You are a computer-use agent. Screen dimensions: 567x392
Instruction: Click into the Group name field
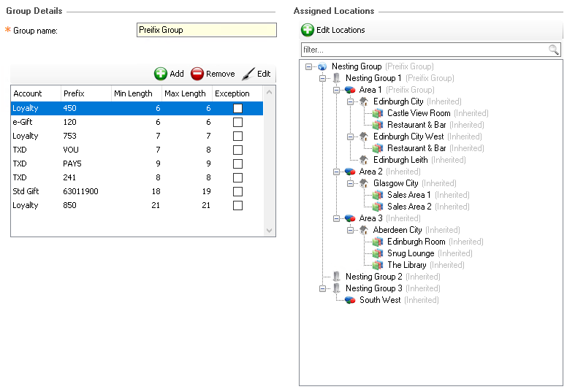click(x=206, y=30)
